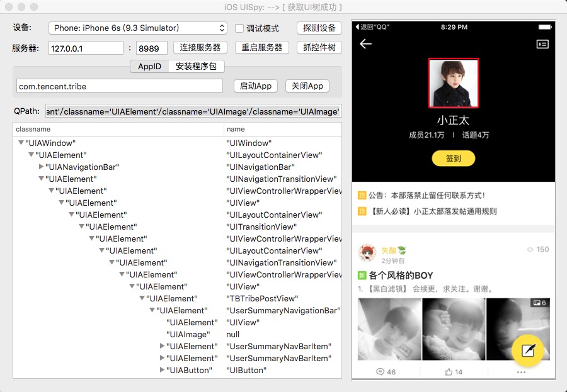Click the 启动App button

[255, 86]
